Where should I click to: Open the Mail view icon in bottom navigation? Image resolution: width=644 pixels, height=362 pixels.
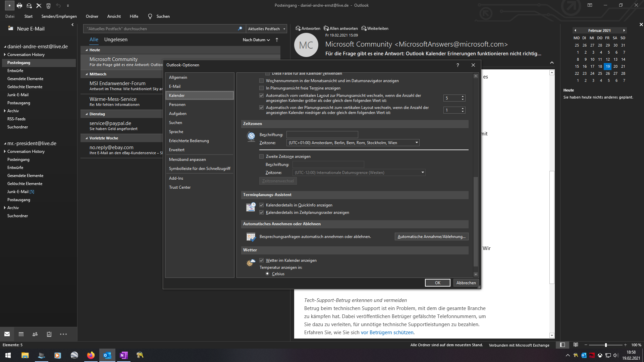pos(7,334)
